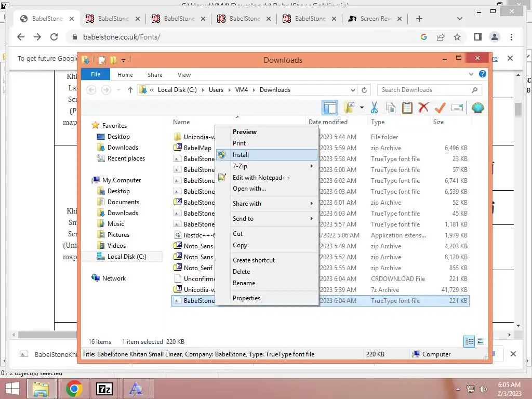Sort files by Size column header

(438, 122)
